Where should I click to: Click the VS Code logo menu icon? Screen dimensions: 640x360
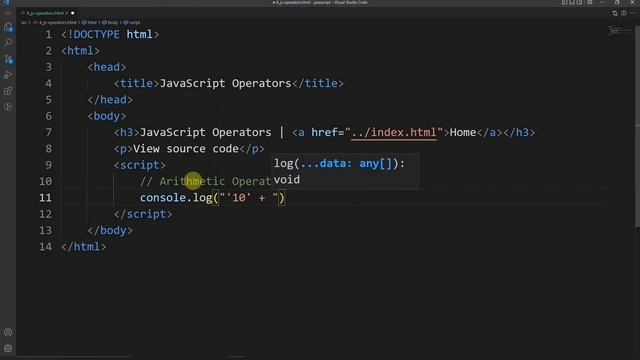tap(6, 2)
